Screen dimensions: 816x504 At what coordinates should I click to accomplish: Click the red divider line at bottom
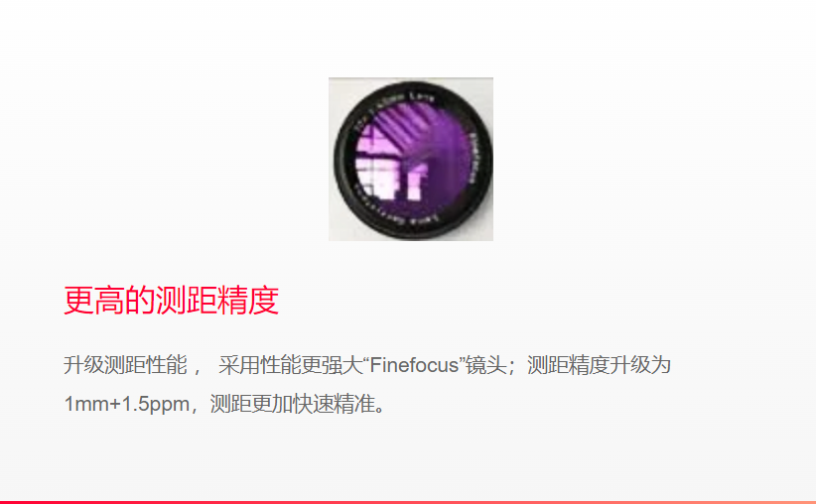408,502
